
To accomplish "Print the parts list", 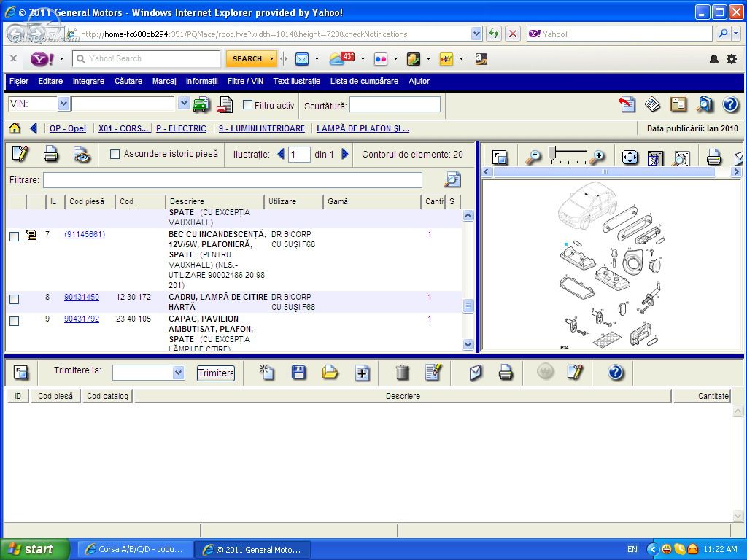I will tap(51, 155).
